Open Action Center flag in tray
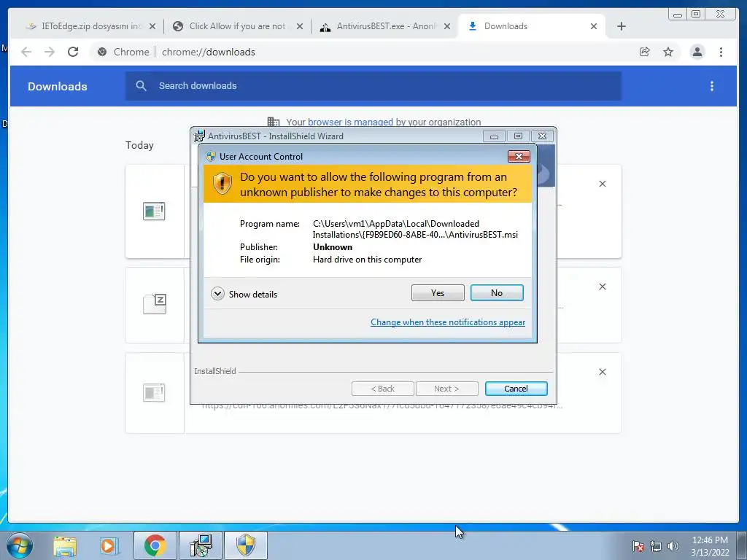Viewport: 747px width, 560px height. click(x=638, y=546)
